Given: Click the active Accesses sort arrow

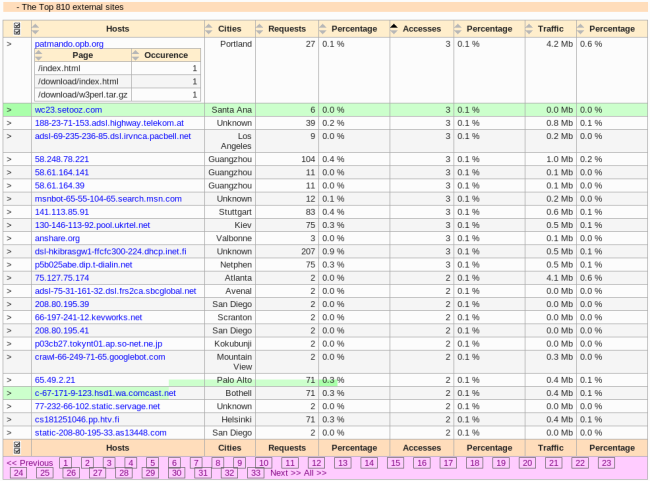Looking at the screenshot, I should [x=394, y=29].
